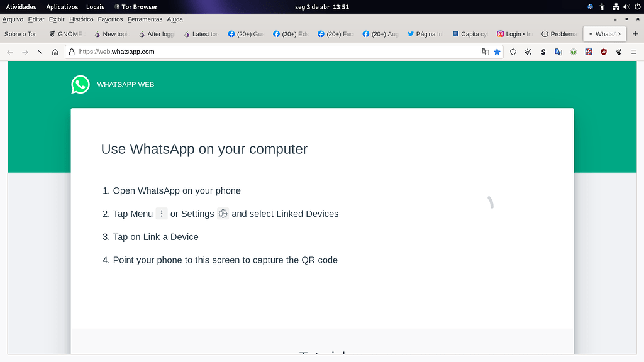Screen dimensions: 644x362
Task: Click the power icon in the top bar
Action: (x=638, y=6)
